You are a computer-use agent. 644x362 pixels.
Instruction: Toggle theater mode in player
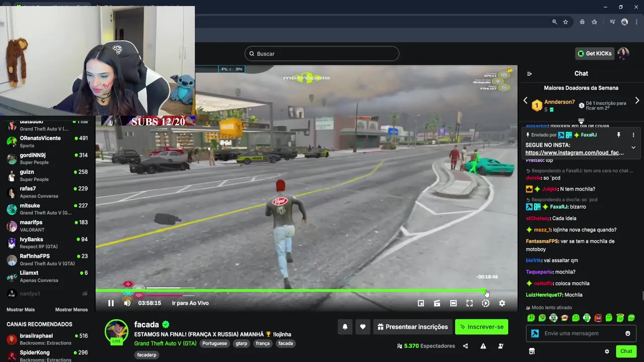click(x=453, y=303)
